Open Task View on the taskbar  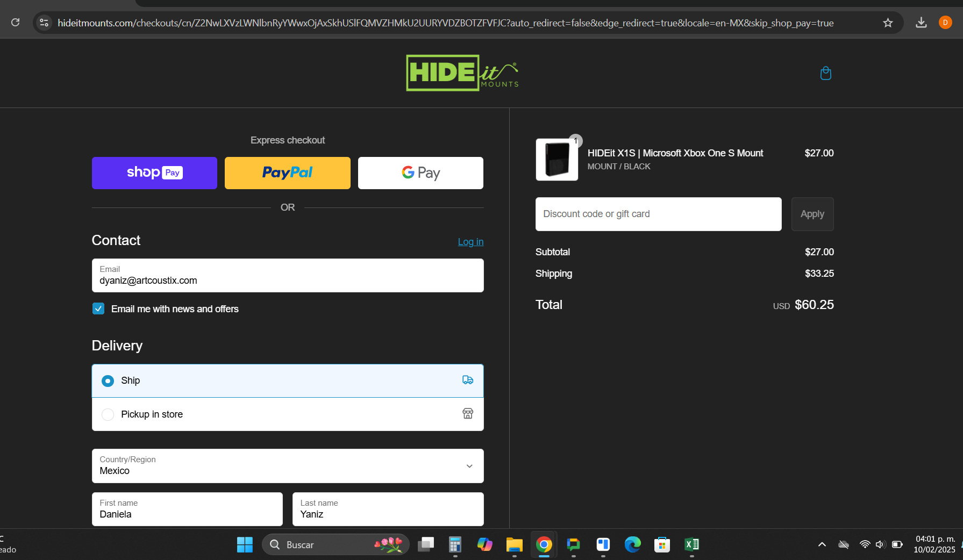[426, 544]
